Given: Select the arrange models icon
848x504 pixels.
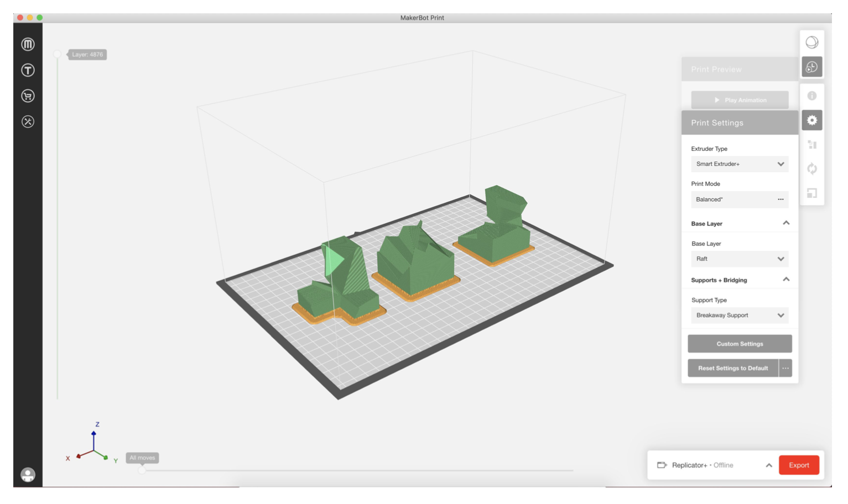Looking at the screenshot, I should point(811,145).
